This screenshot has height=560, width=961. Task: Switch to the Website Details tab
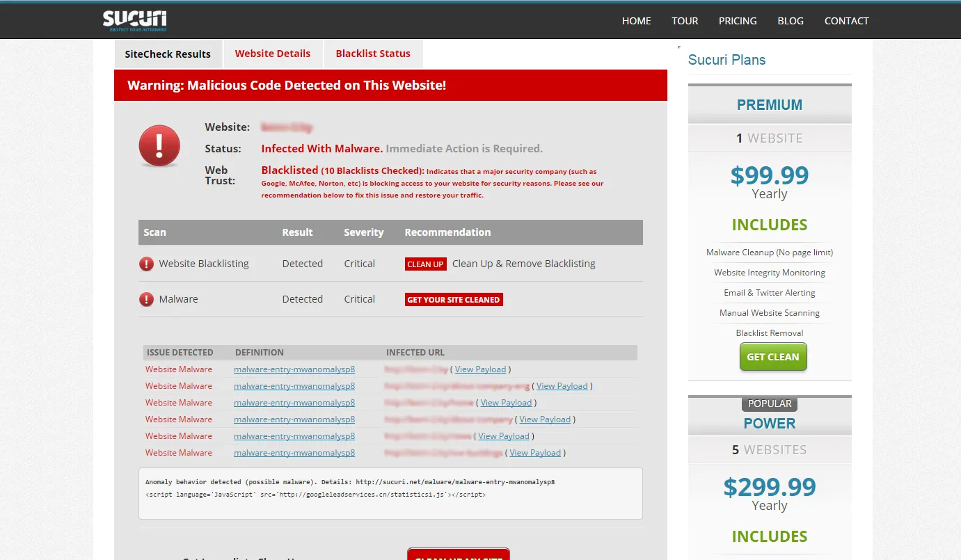273,54
